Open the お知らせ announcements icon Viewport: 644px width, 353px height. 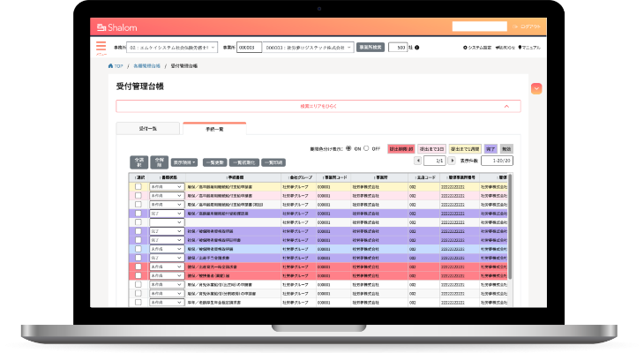(505, 48)
